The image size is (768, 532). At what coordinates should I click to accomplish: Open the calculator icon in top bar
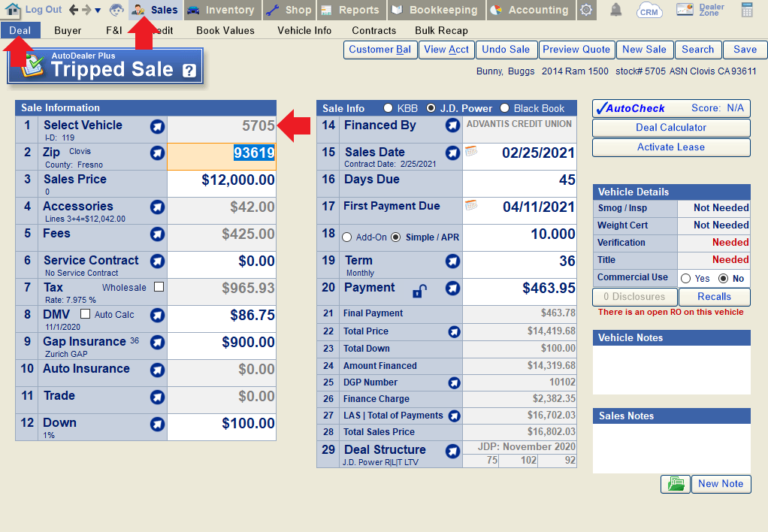coord(747,10)
